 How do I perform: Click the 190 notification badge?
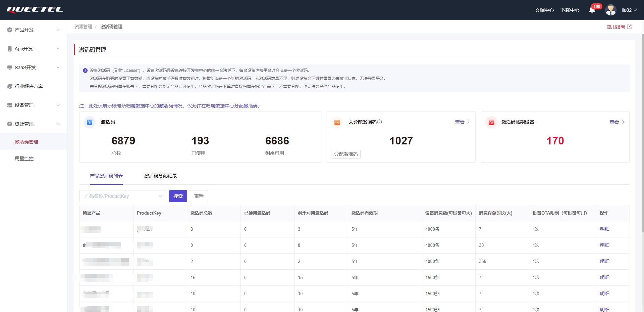(597, 6)
